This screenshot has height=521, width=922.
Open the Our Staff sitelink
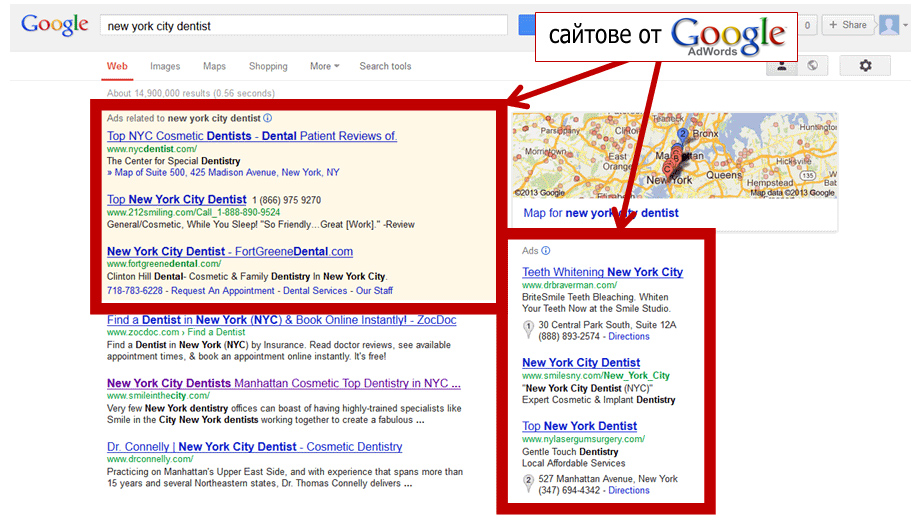(375, 290)
